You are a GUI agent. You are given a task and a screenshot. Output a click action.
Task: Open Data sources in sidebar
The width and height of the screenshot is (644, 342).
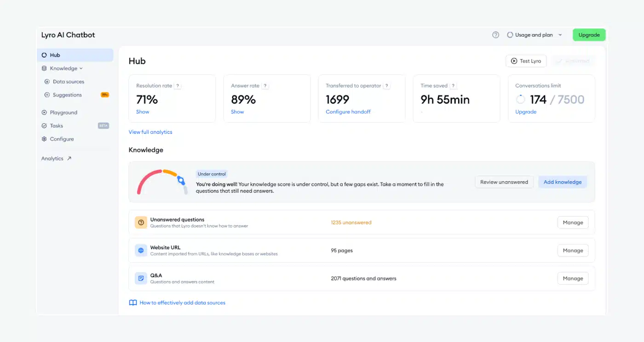(69, 82)
